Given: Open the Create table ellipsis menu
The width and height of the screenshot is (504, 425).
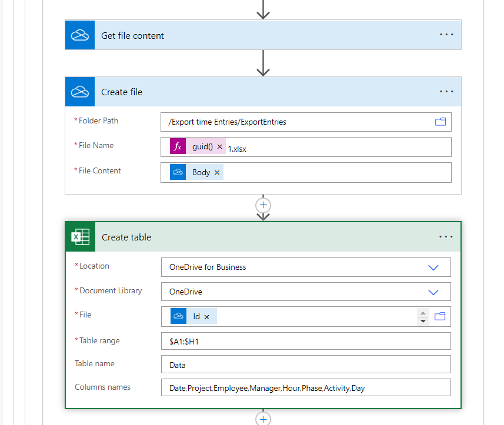Looking at the screenshot, I should (446, 237).
